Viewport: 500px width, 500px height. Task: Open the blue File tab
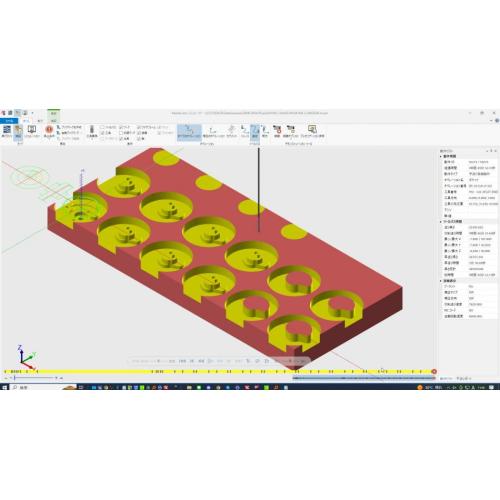pyautogui.click(x=9, y=120)
